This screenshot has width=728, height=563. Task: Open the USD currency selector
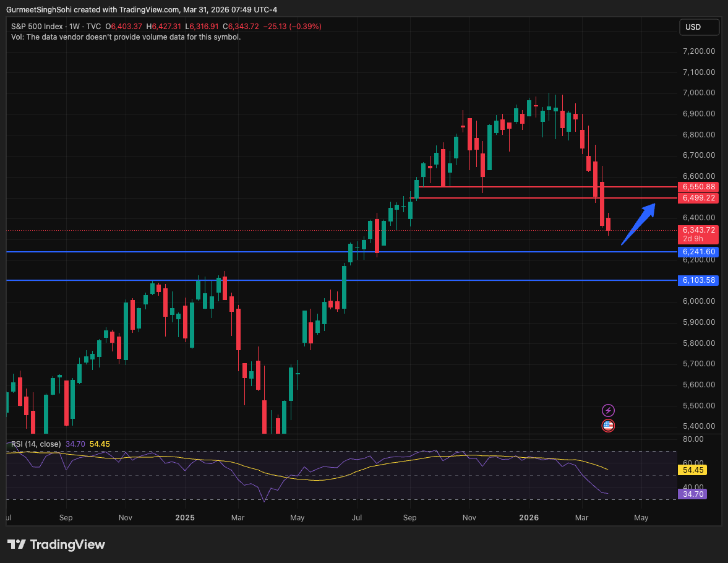(699, 27)
